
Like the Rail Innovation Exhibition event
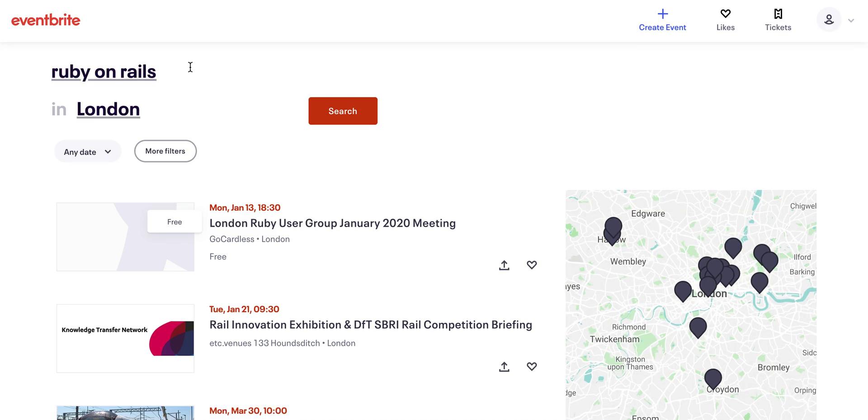pyautogui.click(x=532, y=366)
